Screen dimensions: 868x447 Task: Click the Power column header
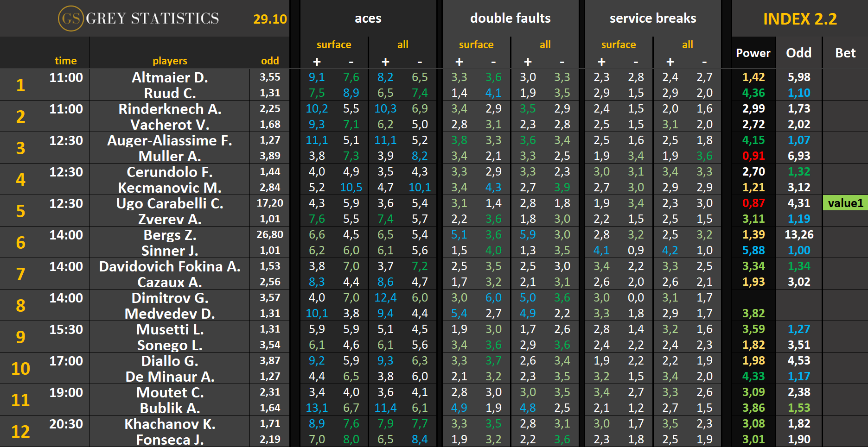753,53
